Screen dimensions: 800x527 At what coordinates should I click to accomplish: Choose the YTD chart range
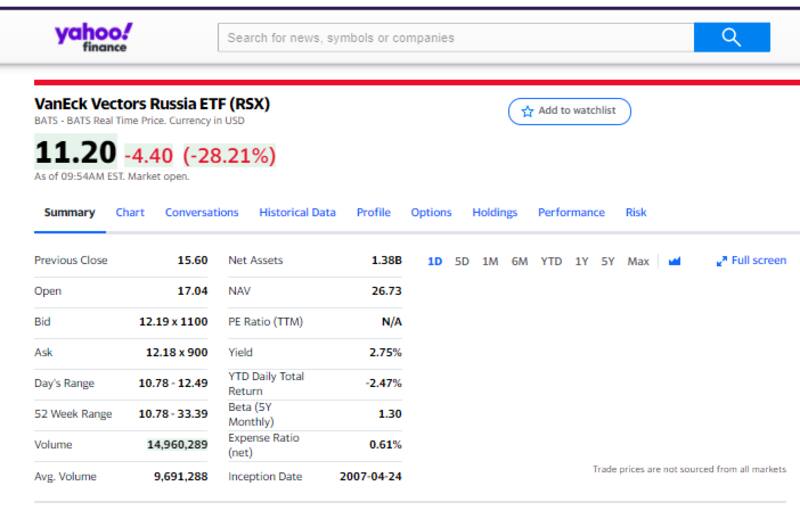pos(551,261)
